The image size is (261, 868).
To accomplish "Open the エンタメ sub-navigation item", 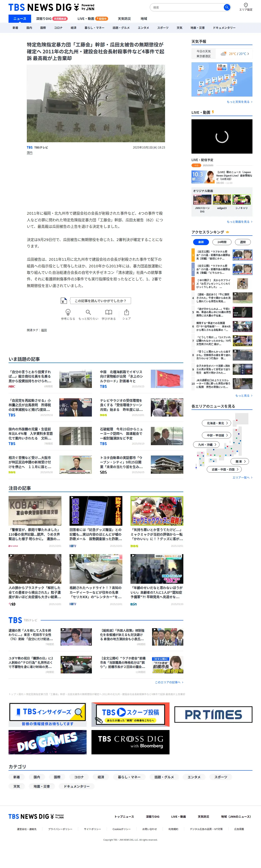I will click(x=144, y=28).
